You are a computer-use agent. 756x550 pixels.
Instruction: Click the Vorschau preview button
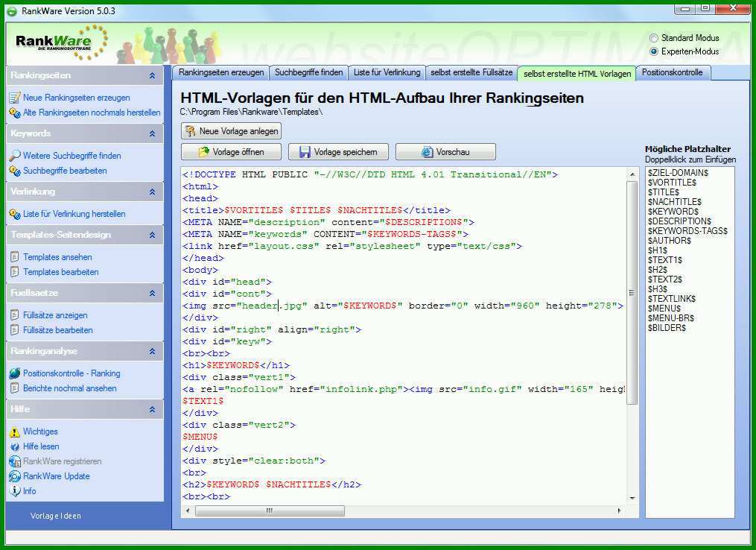tap(445, 151)
